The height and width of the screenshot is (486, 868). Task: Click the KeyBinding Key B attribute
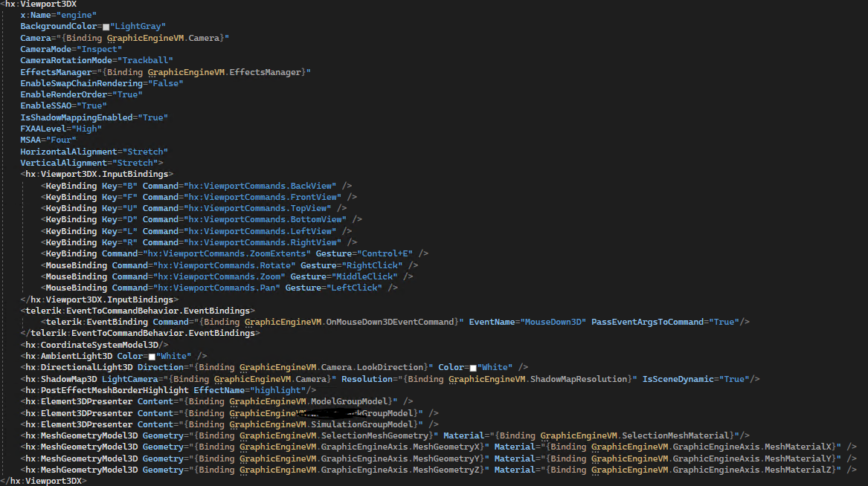click(x=112, y=185)
